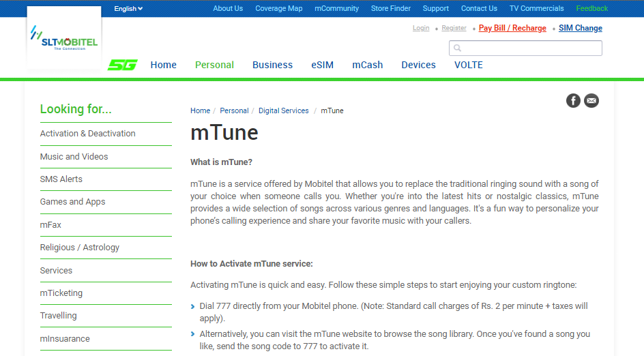Click the 'Looking for...' sidebar heading
Viewport: 644px width, 356px height.
point(76,109)
